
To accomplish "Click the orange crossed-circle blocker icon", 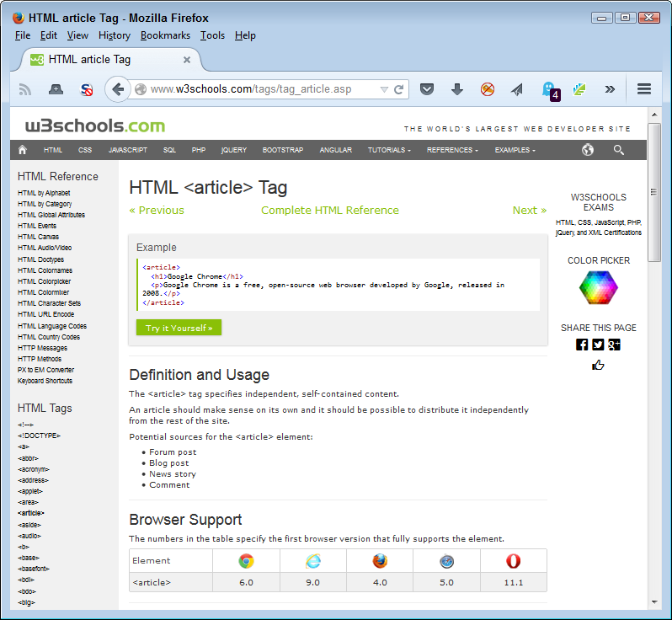I will [488, 89].
